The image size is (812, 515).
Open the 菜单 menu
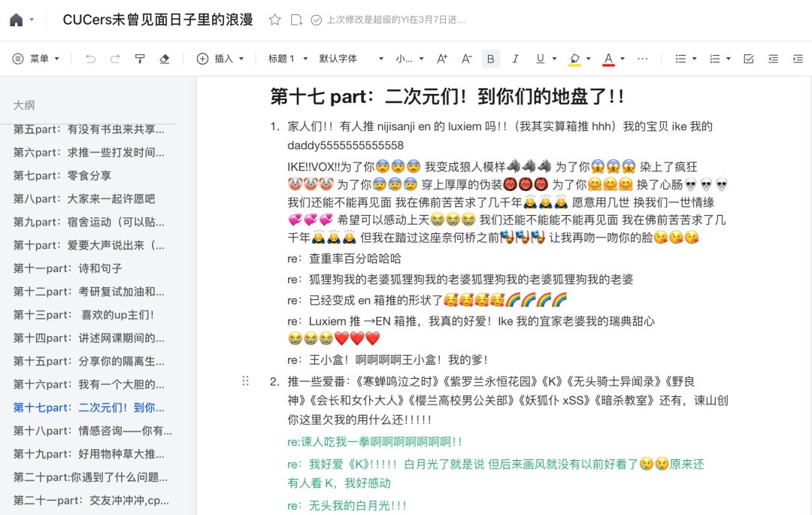click(x=33, y=58)
